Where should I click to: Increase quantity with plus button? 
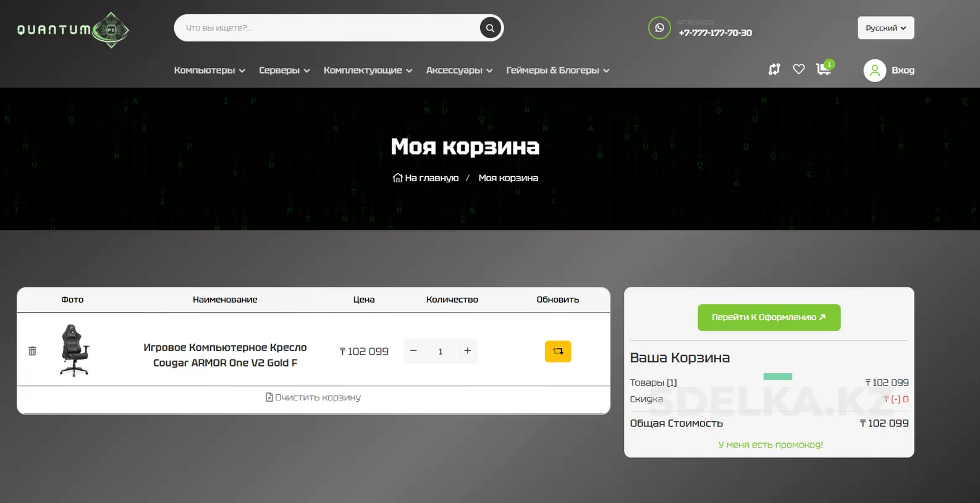[x=468, y=351]
